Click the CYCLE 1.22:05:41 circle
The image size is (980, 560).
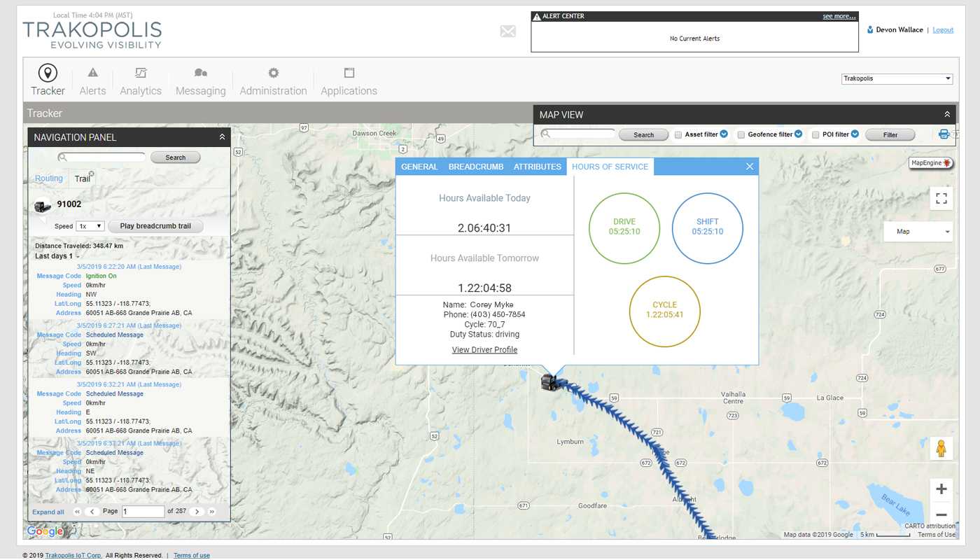coord(665,311)
